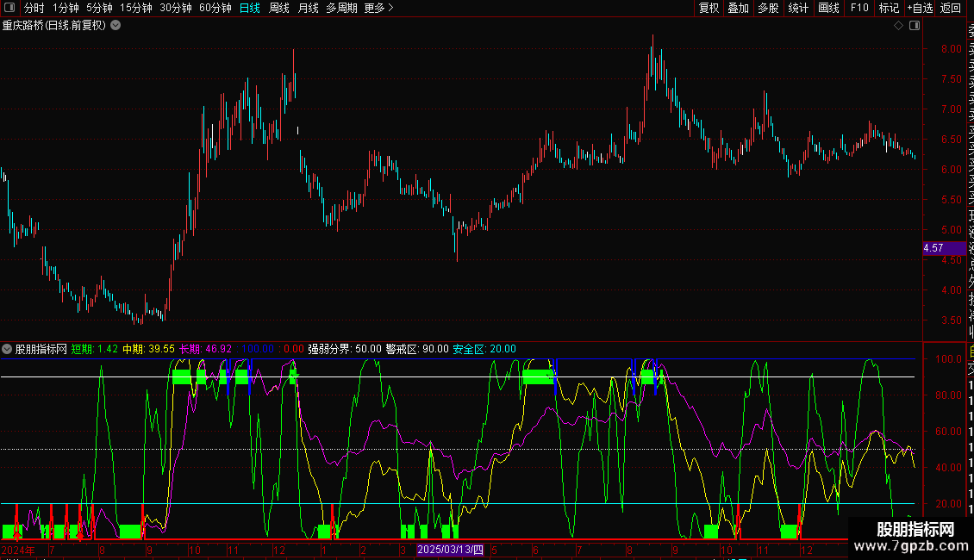Click the chart title 重庆路桥(日线.前复权)

54,26
